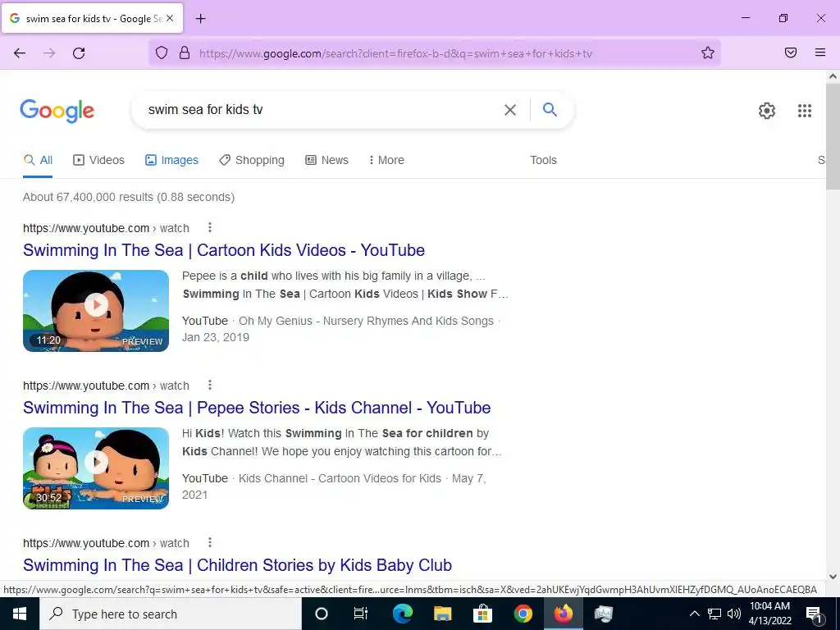This screenshot has height=630, width=840.
Task: Open the volume control in the tray
Action: 734,614
